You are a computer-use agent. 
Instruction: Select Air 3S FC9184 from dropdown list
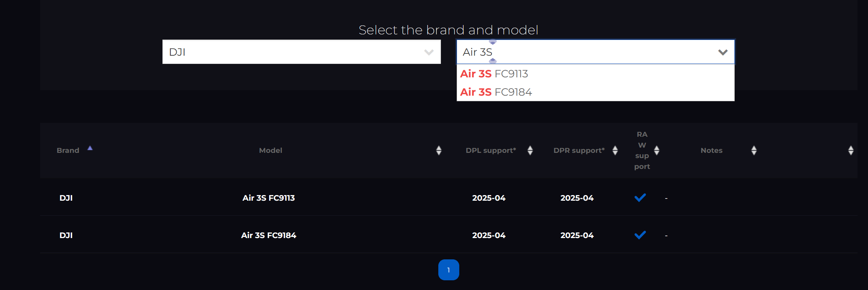click(x=595, y=92)
